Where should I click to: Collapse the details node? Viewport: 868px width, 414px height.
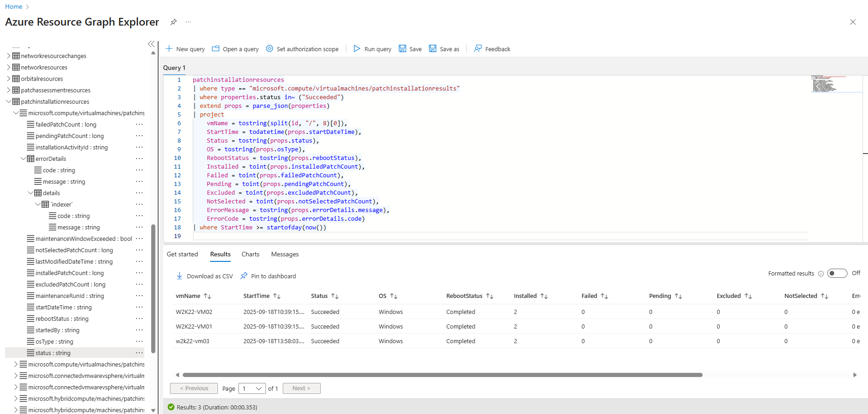pos(31,193)
